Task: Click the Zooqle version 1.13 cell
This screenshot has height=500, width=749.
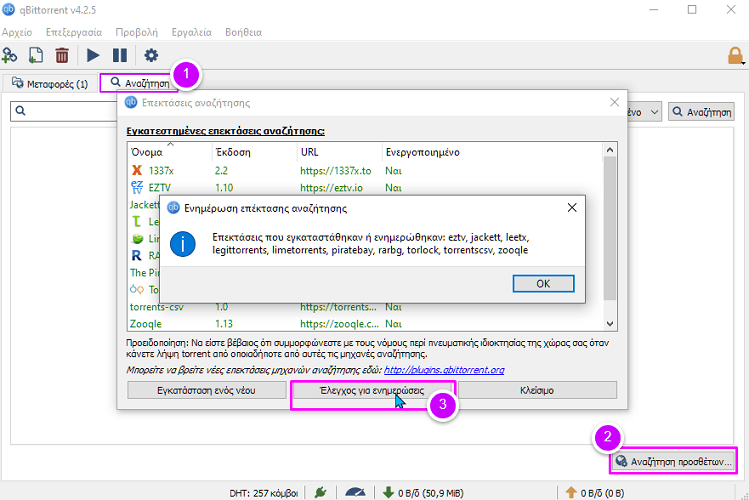Action: (224, 324)
